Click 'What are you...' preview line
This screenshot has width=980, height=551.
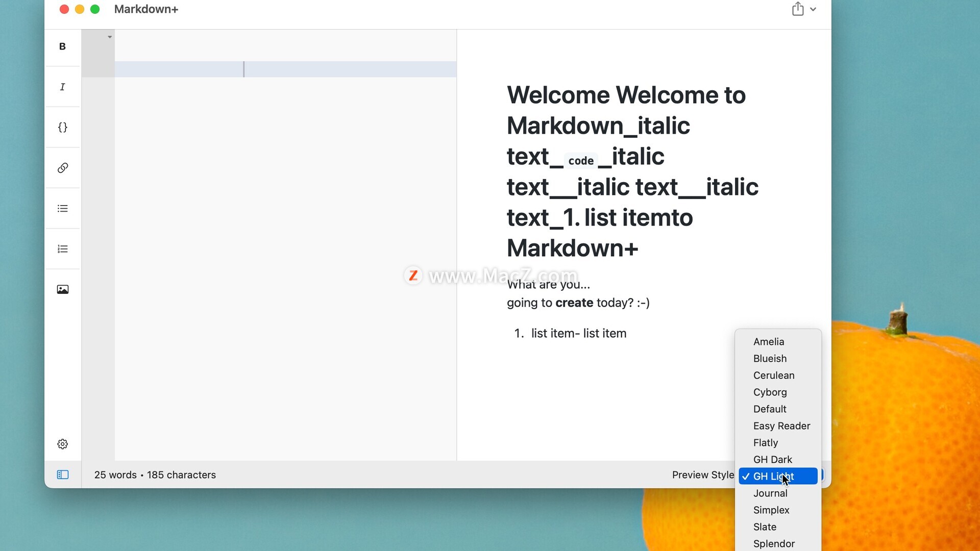tap(548, 284)
